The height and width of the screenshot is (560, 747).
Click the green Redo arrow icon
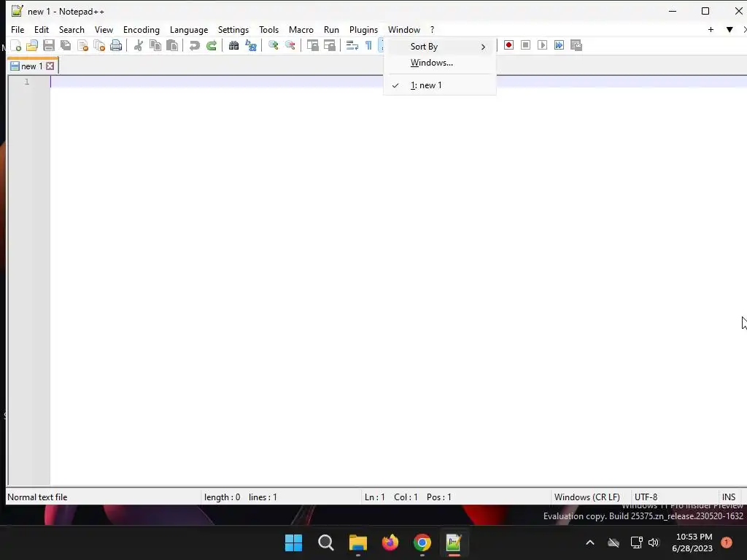[212, 46]
